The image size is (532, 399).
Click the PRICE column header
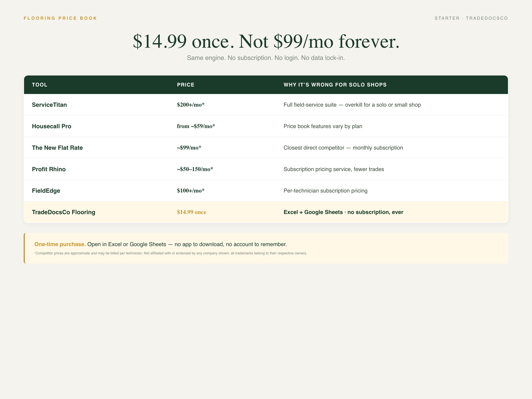(x=186, y=85)
